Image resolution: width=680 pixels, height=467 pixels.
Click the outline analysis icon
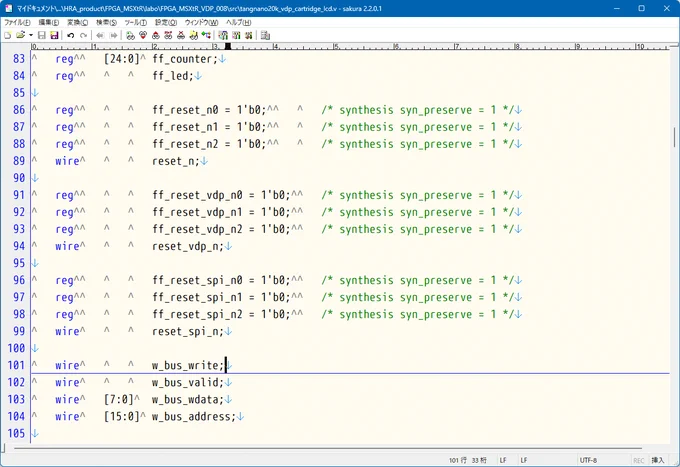[x=206, y=36]
